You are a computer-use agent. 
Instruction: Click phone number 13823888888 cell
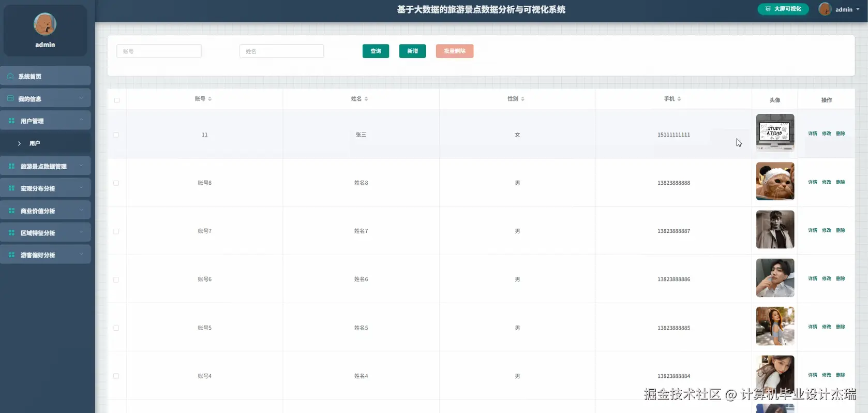point(674,183)
